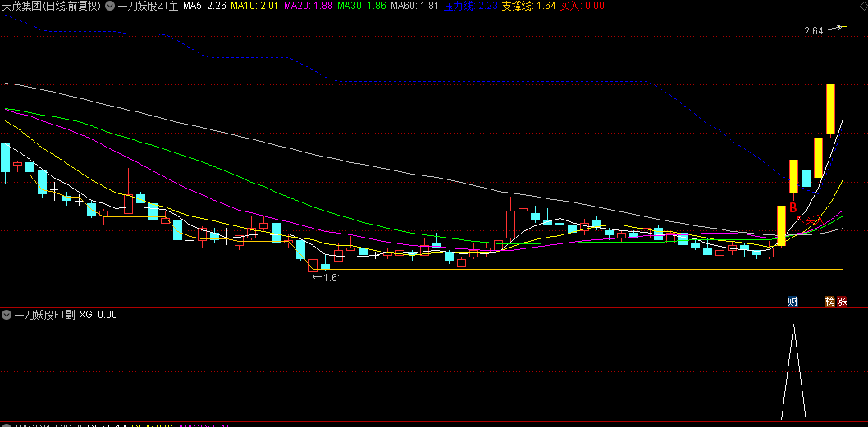Click the yellow MA10: 2.01 legend
868x427 pixels.
pyautogui.click(x=254, y=6)
